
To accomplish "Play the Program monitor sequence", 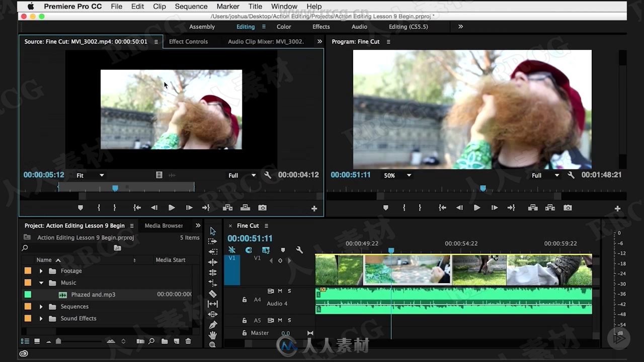I will click(x=476, y=208).
